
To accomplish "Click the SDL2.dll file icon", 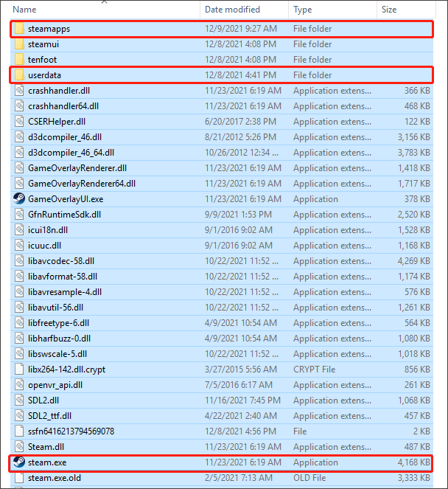I will [19, 400].
